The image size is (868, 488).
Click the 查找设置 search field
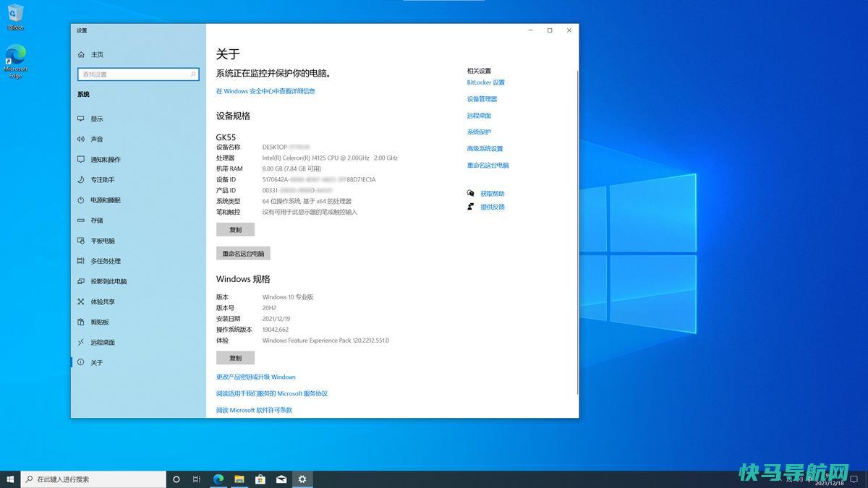click(138, 74)
